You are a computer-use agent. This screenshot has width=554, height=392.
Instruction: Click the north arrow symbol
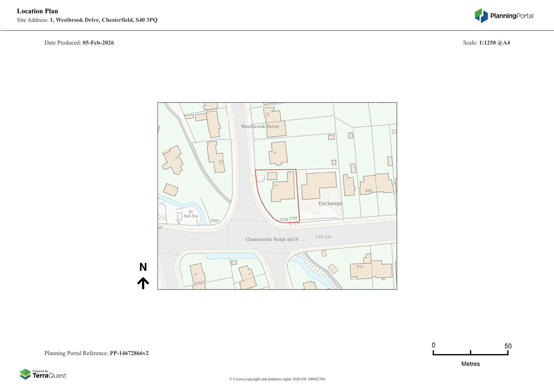(x=143, y=283)
